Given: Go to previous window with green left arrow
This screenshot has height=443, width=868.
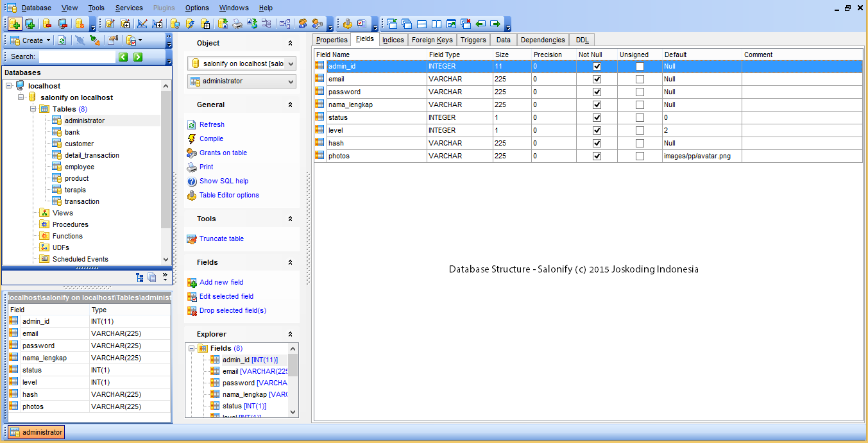Looking at the screenshot, I should coord(481,24).
